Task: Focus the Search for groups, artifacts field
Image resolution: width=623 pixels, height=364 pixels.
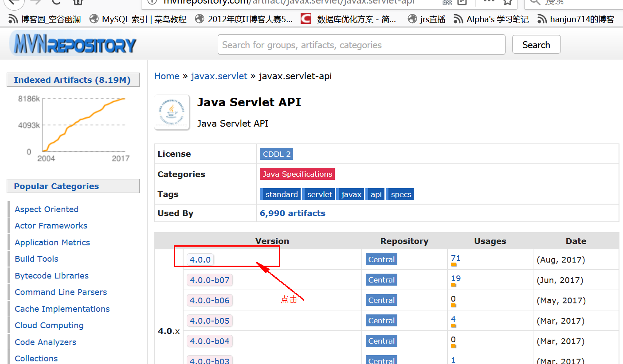Action: pos(361,45)
